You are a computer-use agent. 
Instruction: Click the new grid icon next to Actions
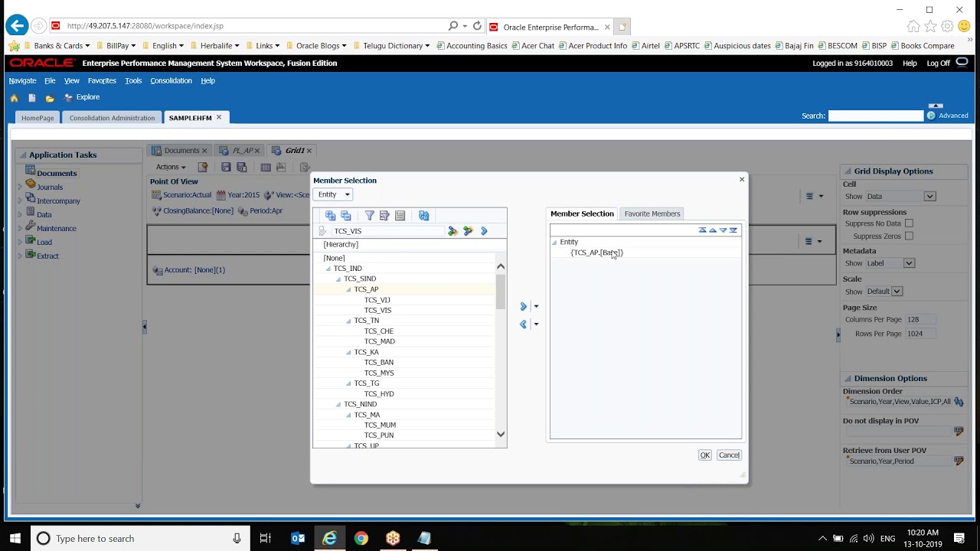coord(203,167)
